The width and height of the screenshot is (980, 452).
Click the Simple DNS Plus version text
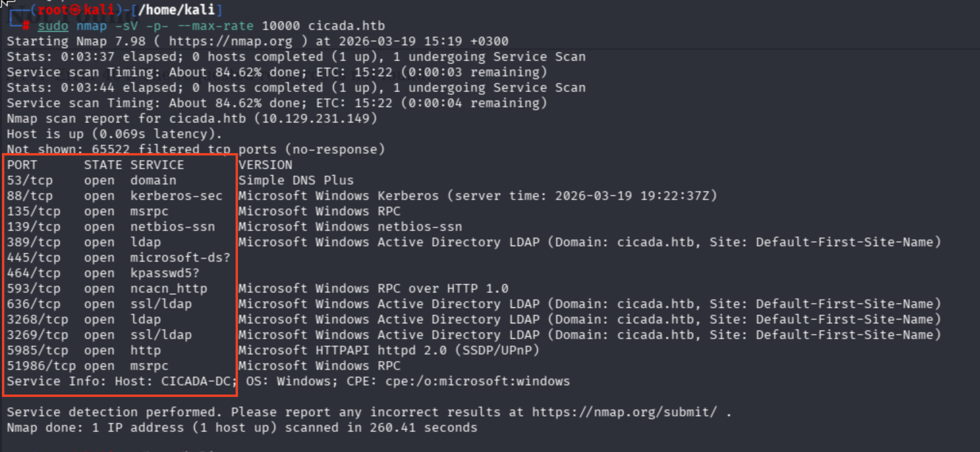tap(296, 180)
